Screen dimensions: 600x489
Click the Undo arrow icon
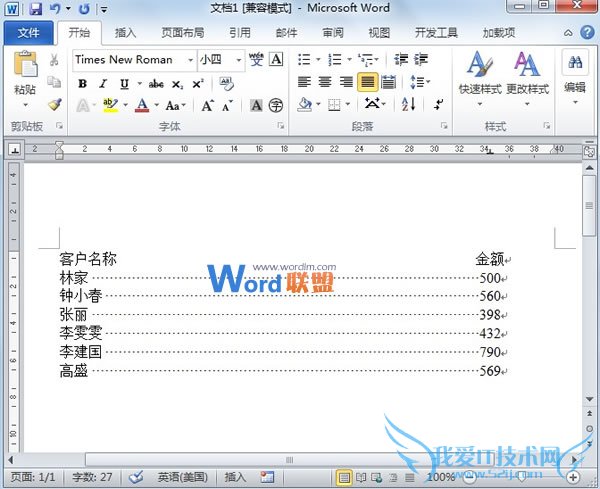click(x=55, y=8)
